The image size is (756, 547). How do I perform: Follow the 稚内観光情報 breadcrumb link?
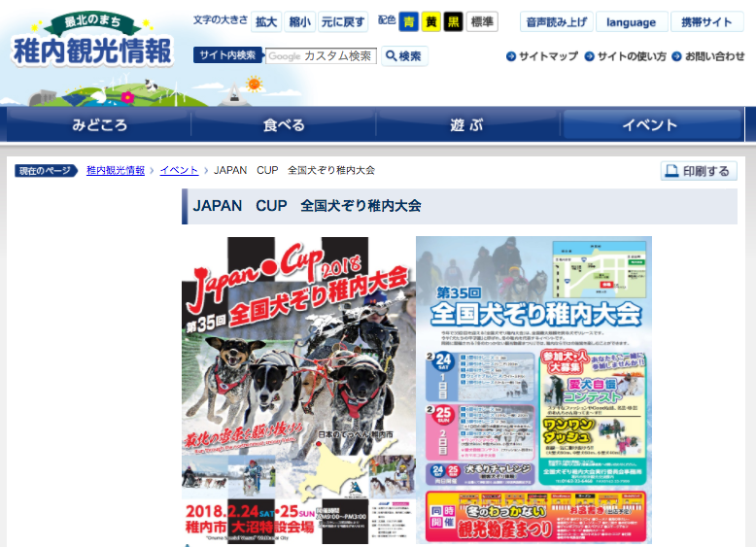[x=116, y=170]
